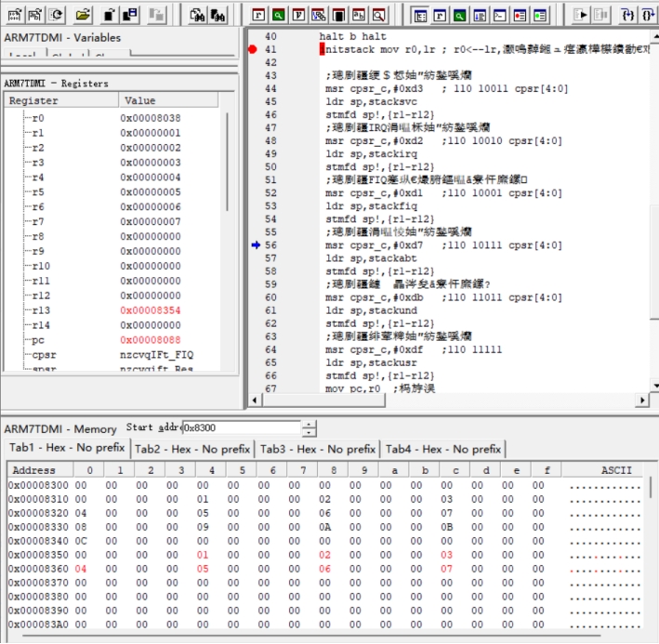Open the Command Line Interface view icon

pos(500,16)
